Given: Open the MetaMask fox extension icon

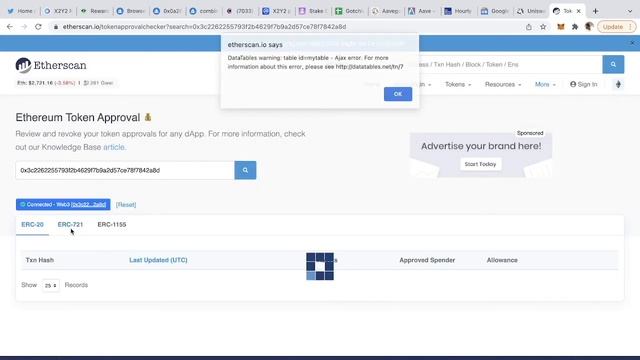Looking at the screenshot, I should [x=561, y=27].
